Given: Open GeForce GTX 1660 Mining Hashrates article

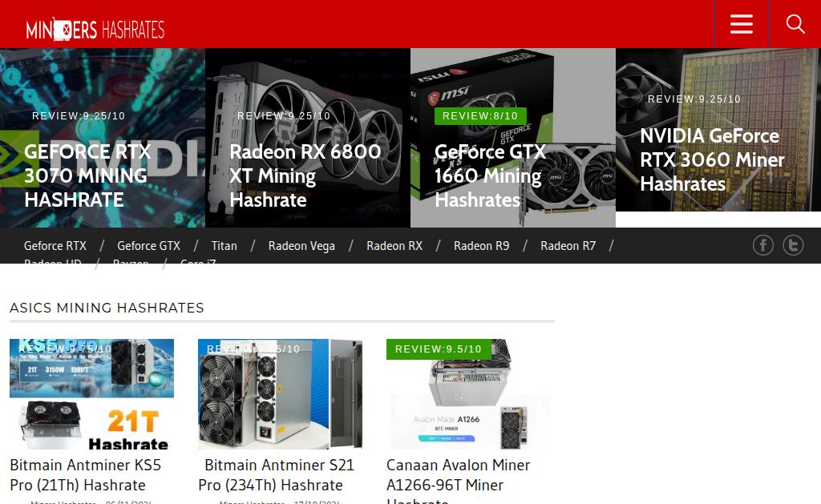Looking at the screenshot, I should [x=491, y=175].
